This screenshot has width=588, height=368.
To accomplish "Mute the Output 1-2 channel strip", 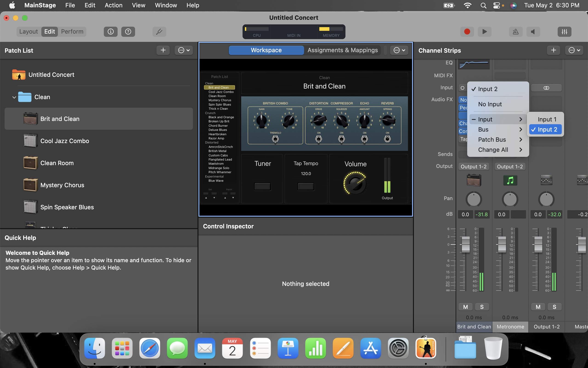I will tap(538, 307).
